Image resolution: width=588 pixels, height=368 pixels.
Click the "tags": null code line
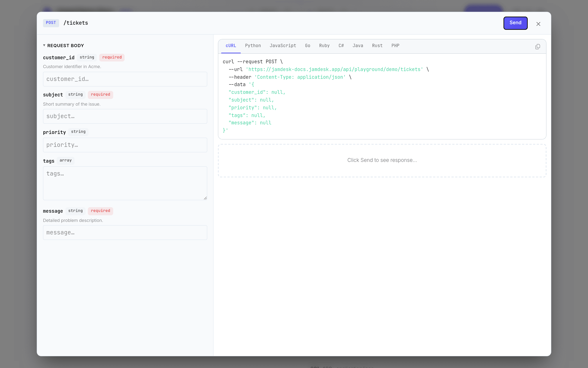tap(247, 115)
